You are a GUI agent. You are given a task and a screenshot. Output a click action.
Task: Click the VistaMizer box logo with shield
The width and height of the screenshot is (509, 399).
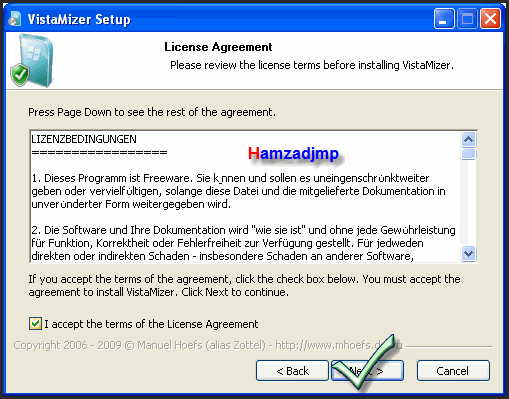tap(32, 60)
